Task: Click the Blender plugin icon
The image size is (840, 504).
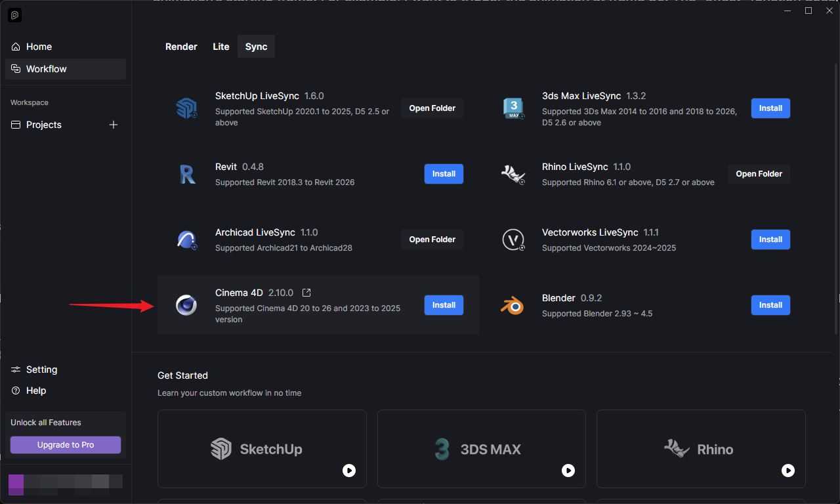Action: coord(513,305)
